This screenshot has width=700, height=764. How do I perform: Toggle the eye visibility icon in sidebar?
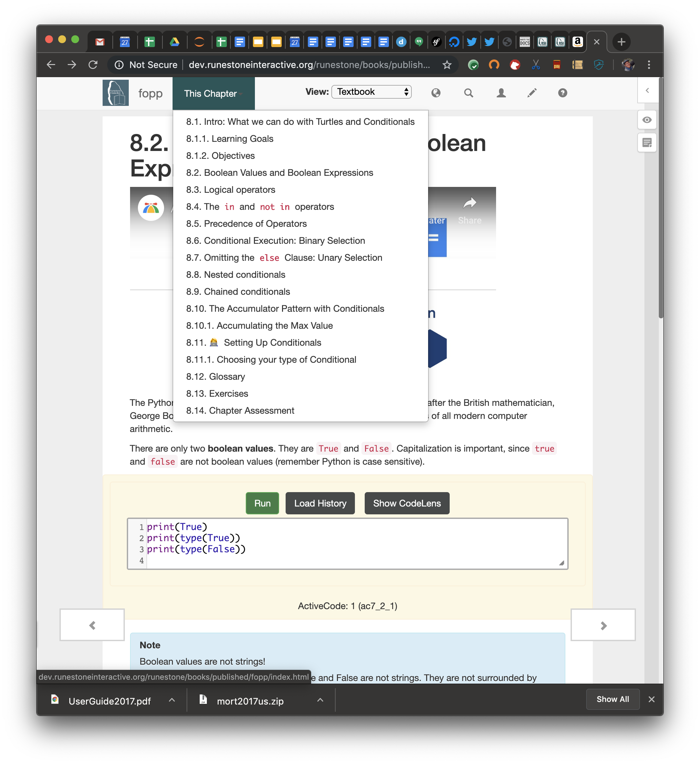(646, 120)
